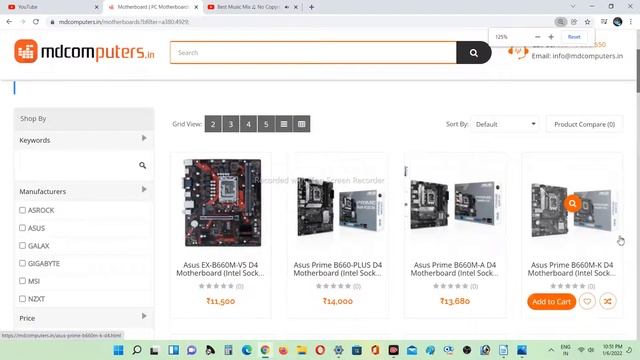Open Asus EX-B660M-V5 D4 product link
The height and width of the screenshot is (360, 640).
(220, 269)
